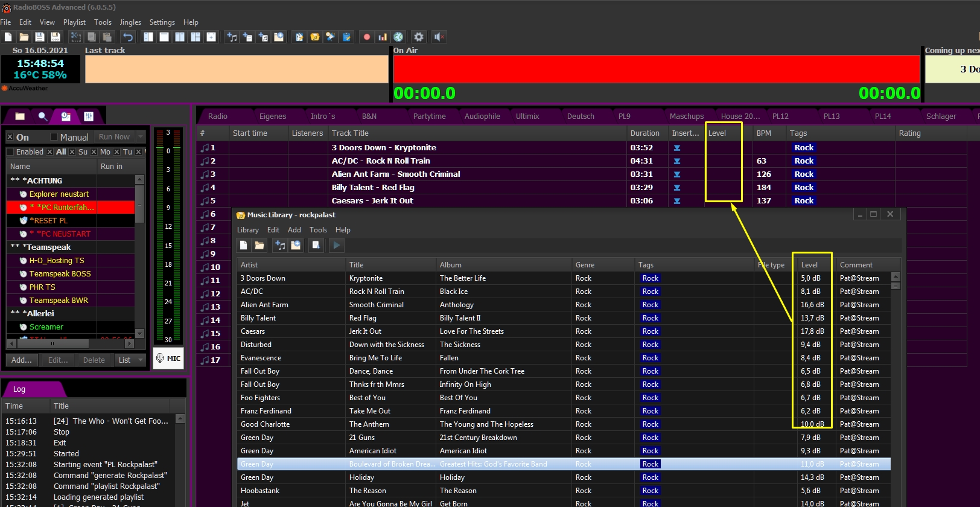980x507 pixels.
Task: Click the Add folder icon in main toolbar
Action: point(279,37)
